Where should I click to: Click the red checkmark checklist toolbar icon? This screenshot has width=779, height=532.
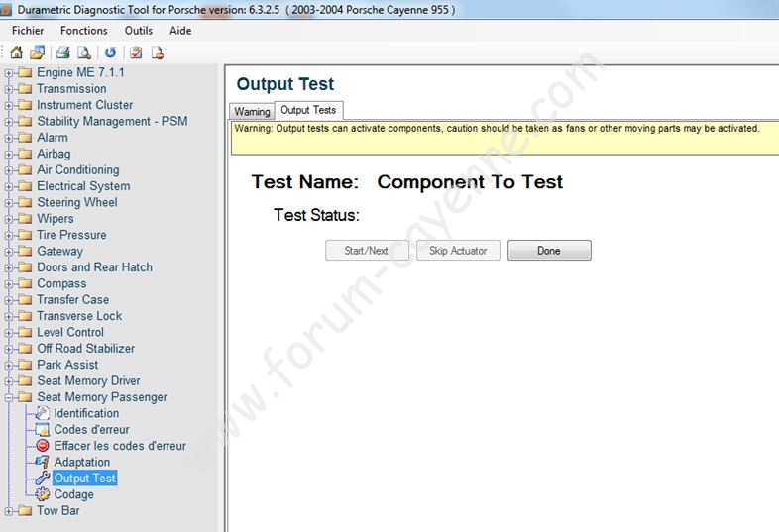click(x=136, y=53)
